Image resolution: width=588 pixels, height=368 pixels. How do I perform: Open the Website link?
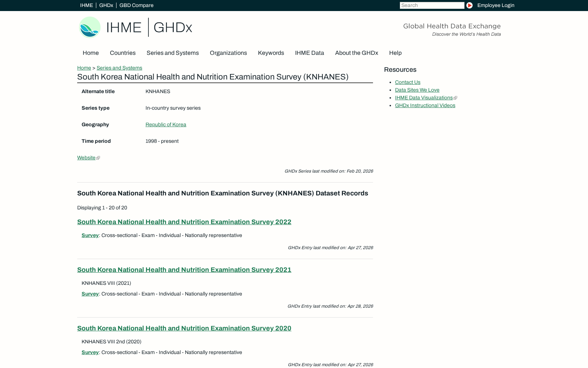[86, 158]
